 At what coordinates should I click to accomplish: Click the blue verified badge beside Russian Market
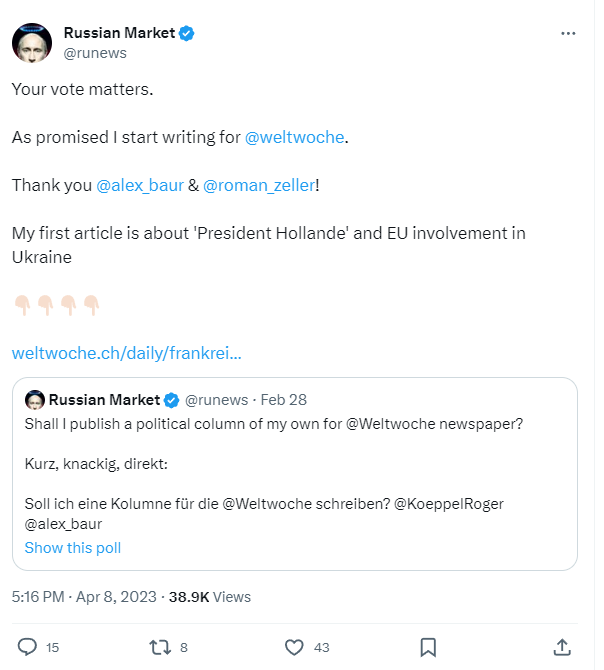(187, 33)
